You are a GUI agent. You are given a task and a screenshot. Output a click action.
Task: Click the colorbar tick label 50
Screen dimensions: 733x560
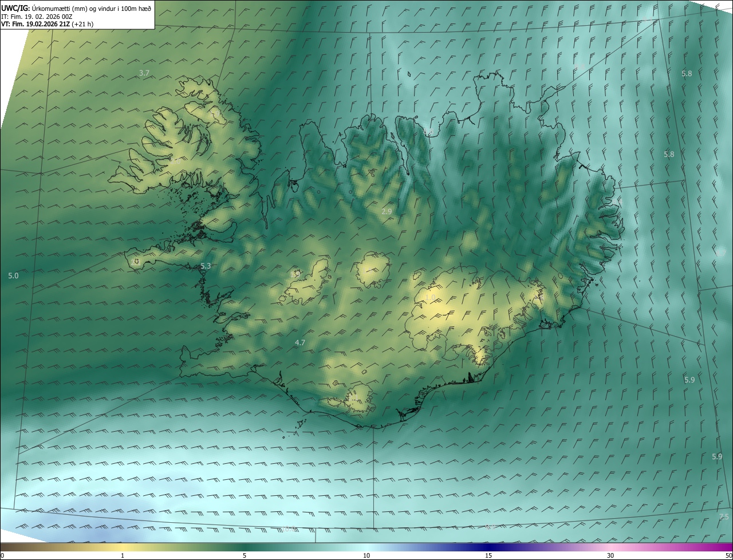pyautogui.click(x=728, y=555)
